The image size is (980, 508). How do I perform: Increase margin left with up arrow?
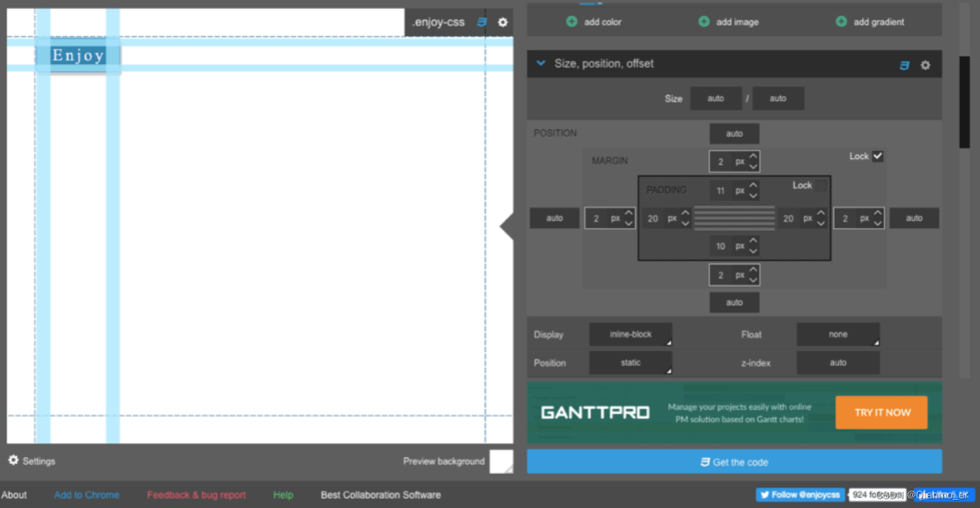[x=628, y=214]
